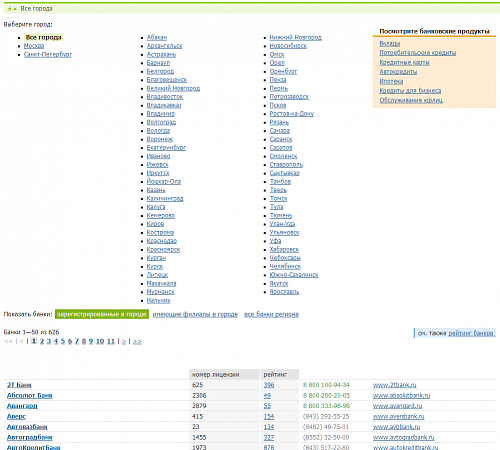Click the home icon in the breadcrumb bar
The image size is (500, 450).
pos(9,9)
